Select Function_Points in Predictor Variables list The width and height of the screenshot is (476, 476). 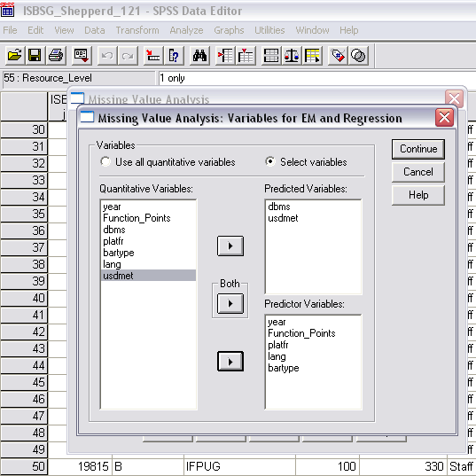pos(313,333)
